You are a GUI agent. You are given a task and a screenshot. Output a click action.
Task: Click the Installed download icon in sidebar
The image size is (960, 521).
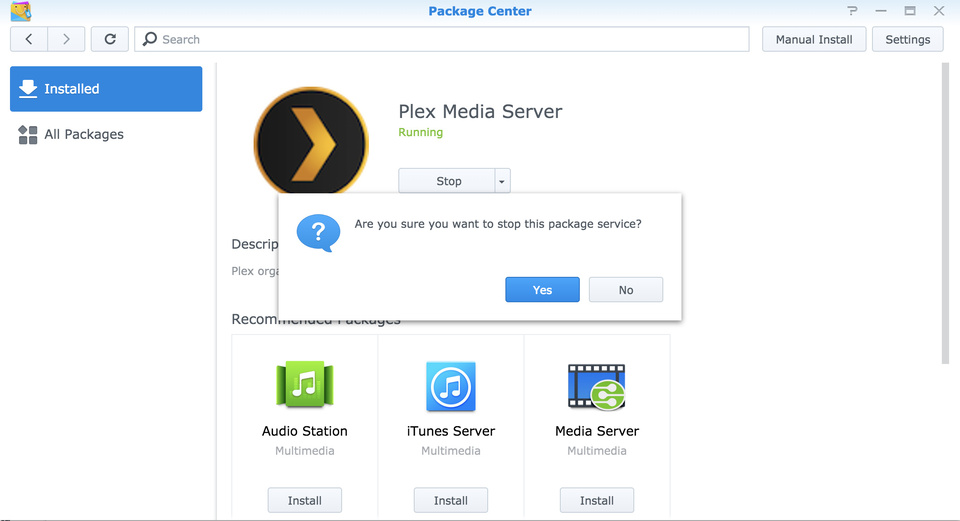point(28,89)
